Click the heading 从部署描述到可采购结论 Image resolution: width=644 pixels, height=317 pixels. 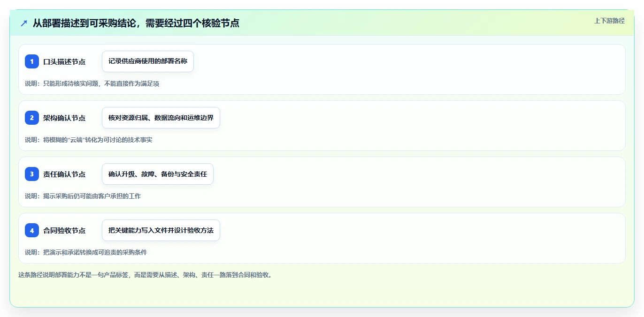[x=136, y=23]
